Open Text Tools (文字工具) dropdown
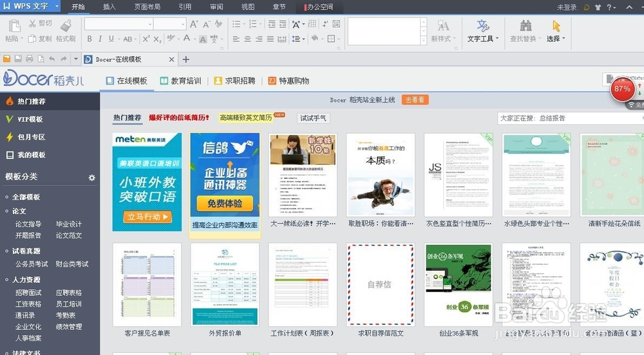 (x=482, y=31)
